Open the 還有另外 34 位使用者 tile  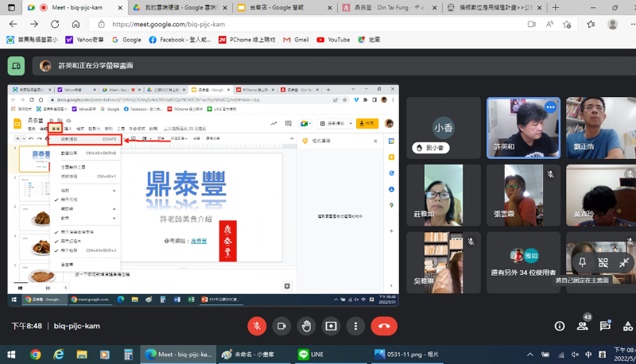click(523, 262)
